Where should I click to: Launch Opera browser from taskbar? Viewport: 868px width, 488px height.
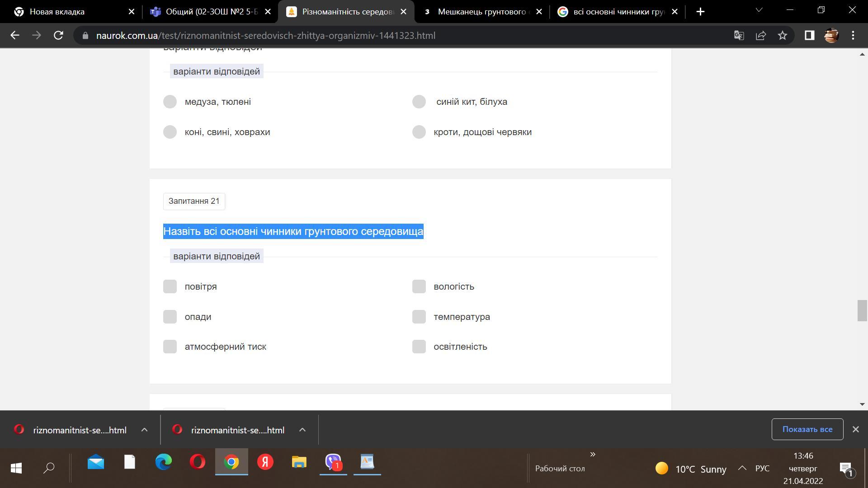(x=198, y=462)
